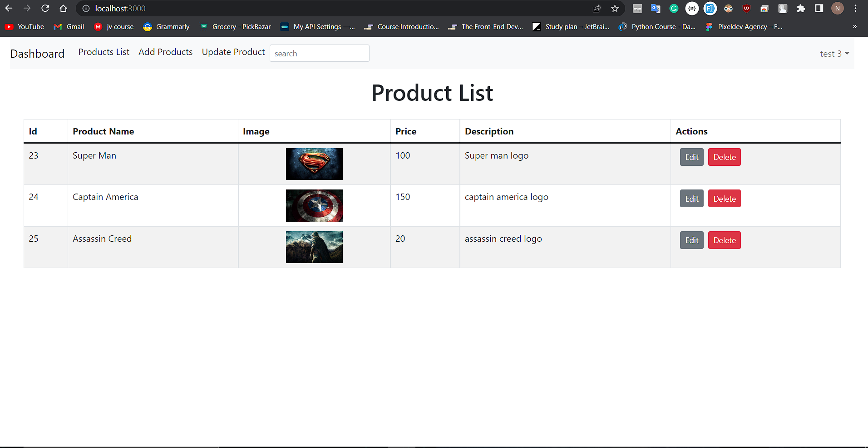Open the Google Translate extension
Screen dimensions: 868x448
pos(656,8)
